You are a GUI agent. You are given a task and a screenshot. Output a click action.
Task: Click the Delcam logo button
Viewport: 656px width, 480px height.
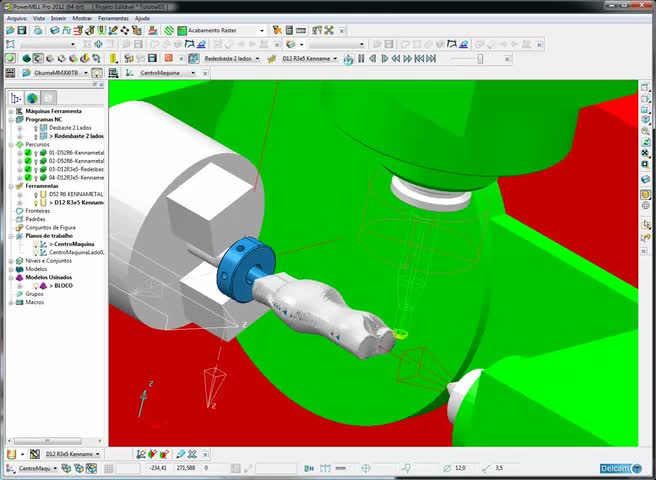tap(620, 468)
